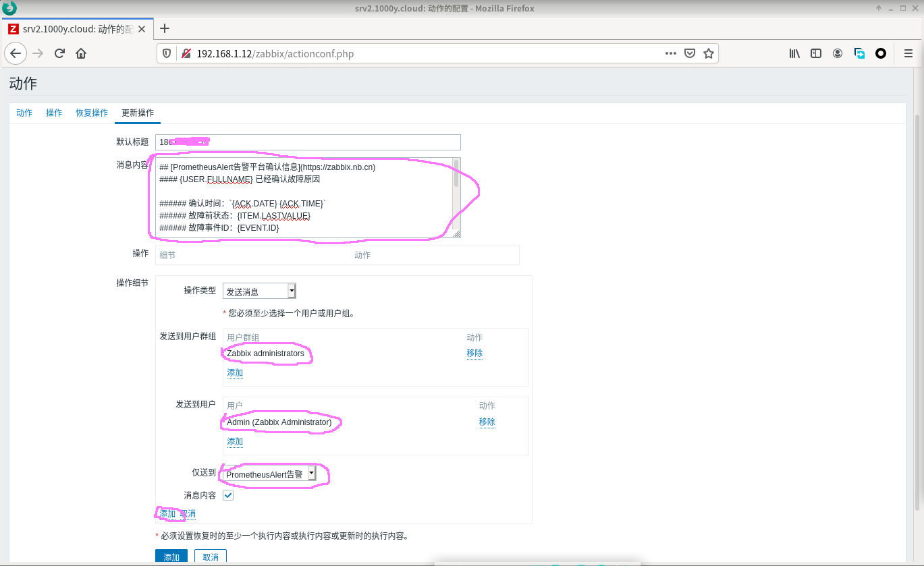
Task: Click the message textarea scrollbar
Action: 456,174
